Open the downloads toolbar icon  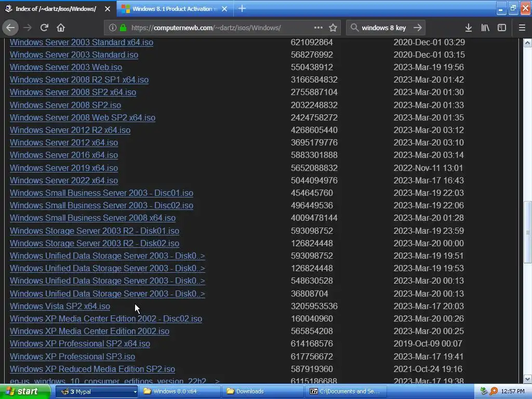[x=469, y=28]
